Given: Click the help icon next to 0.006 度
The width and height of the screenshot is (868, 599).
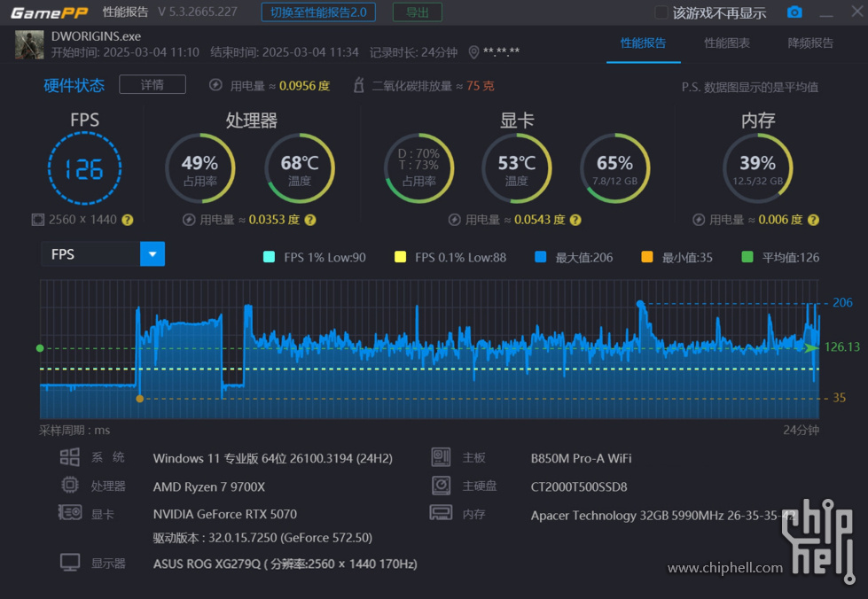Looking at the screenshot, I should (813, 220).
